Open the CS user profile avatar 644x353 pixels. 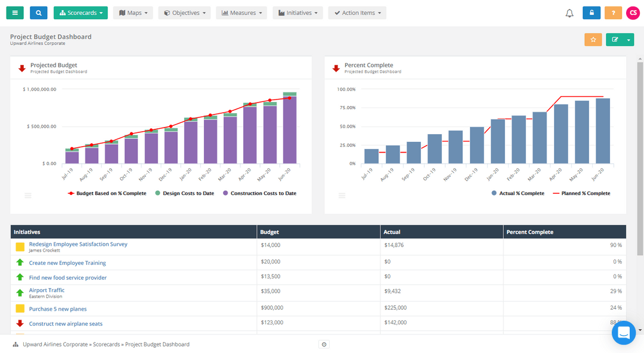tap(633, 13)
